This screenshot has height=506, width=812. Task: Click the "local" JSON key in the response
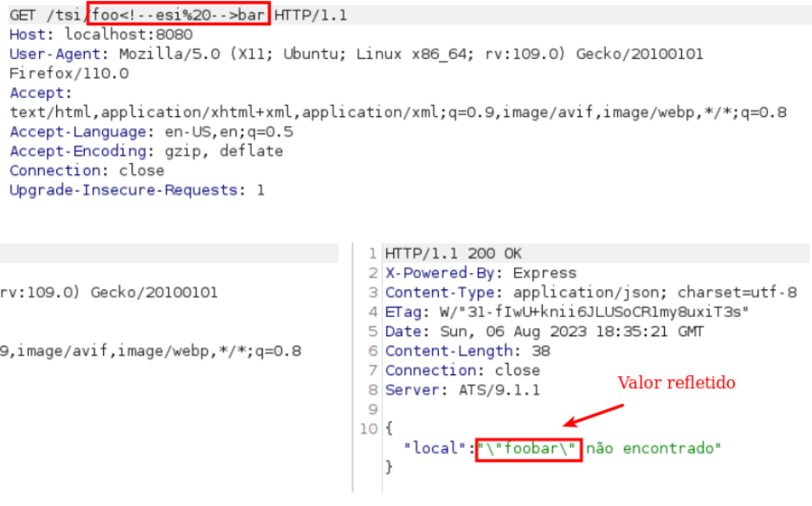click(x=435, y=448)
